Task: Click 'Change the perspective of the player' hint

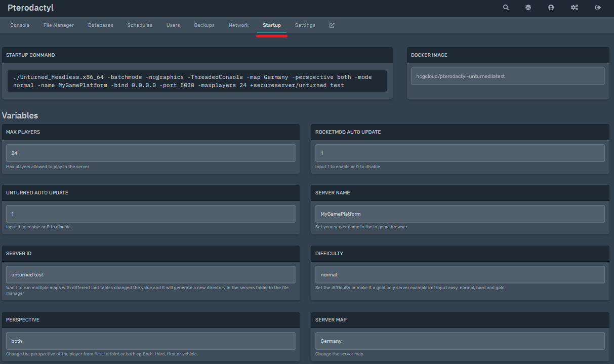Action: pyautogui.click(x=101, y=354)
